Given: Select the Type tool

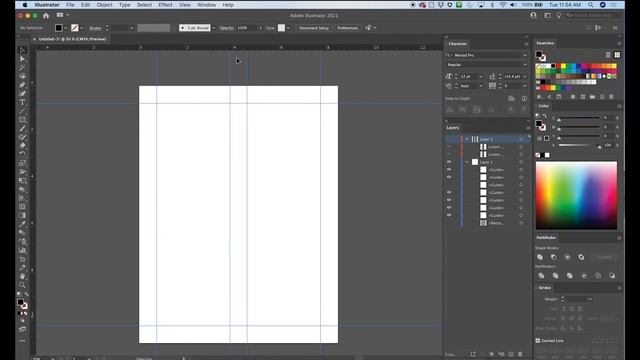Looking at the screenshot, I should tap(22, 102).
